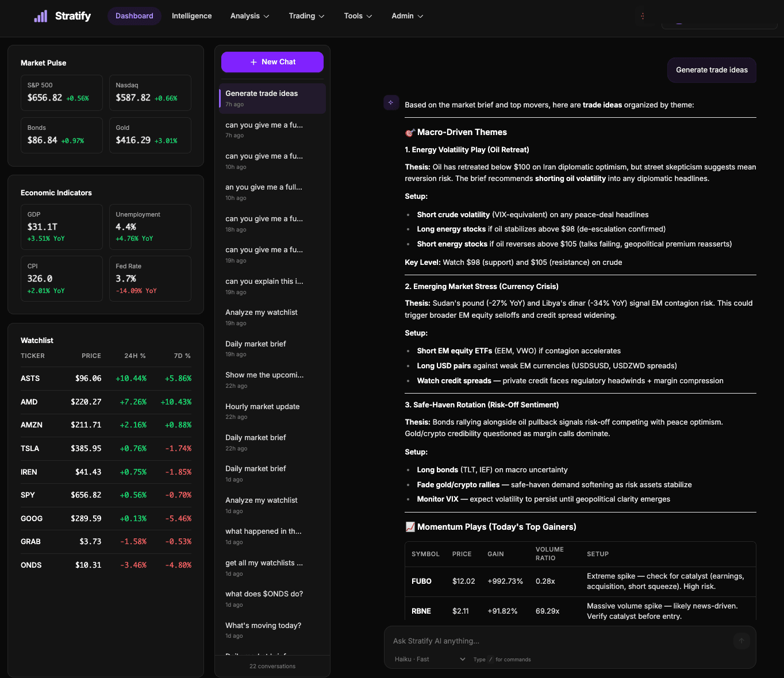The height and width of the screenshot is (678, 784).
Task: Expand the Tools dropdown
Action: point(357,16)
